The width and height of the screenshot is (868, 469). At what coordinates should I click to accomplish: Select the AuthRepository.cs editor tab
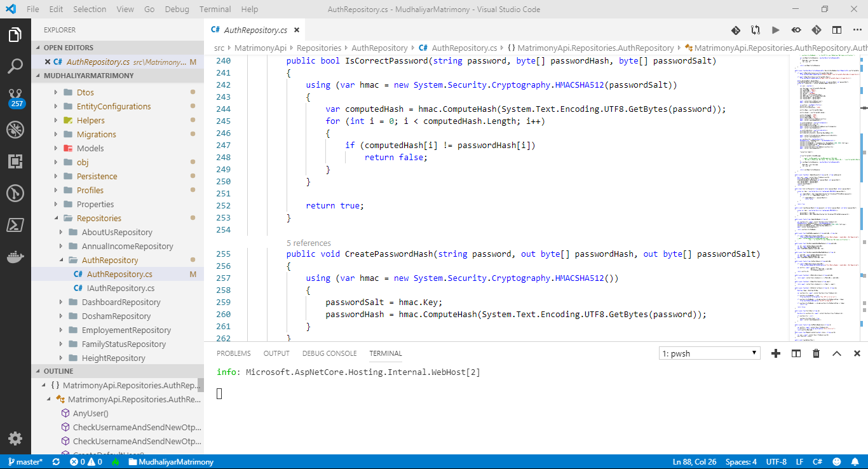(255, 30)
